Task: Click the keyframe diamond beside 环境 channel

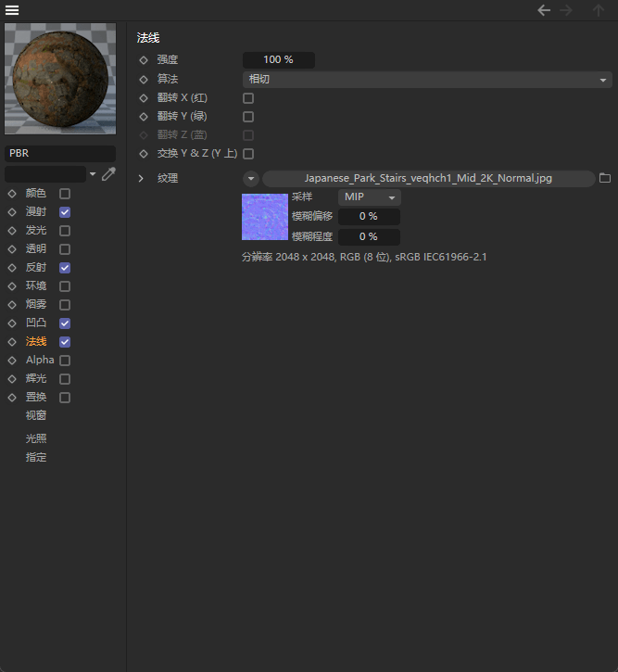Action: click(x=12, y=286)
